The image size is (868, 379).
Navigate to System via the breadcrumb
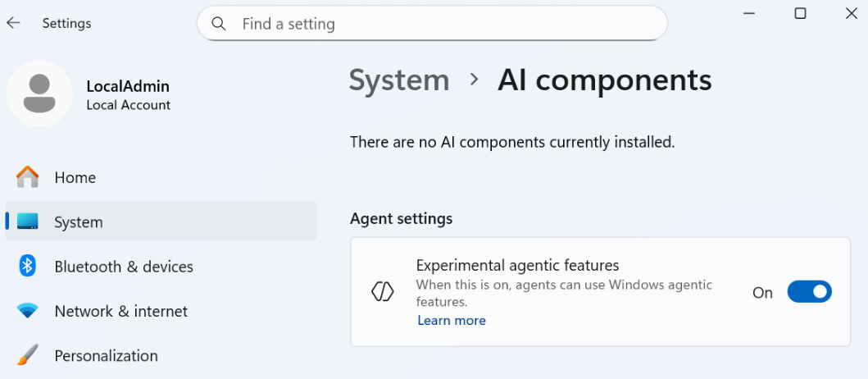coord(399,80)
